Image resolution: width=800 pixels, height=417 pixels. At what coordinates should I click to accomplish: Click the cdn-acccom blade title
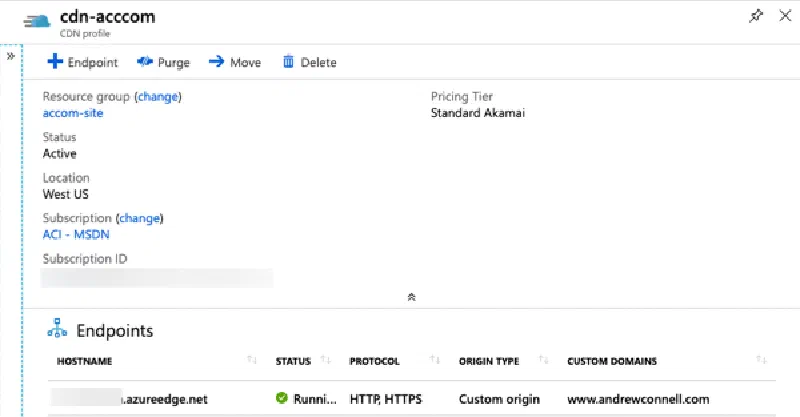pyautogui.click(x=108, y=17)
